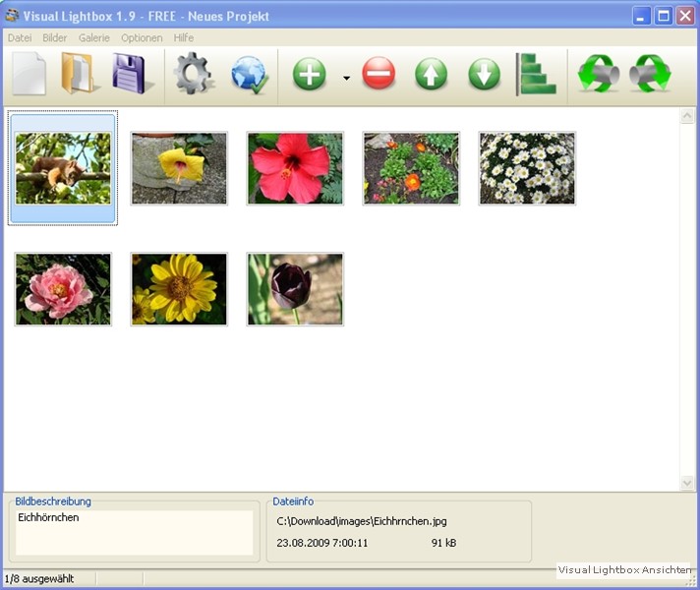Click the scrollbar down arrow in the gallery
Viewport: 700px width, 590px height.
tap(687, 482)
